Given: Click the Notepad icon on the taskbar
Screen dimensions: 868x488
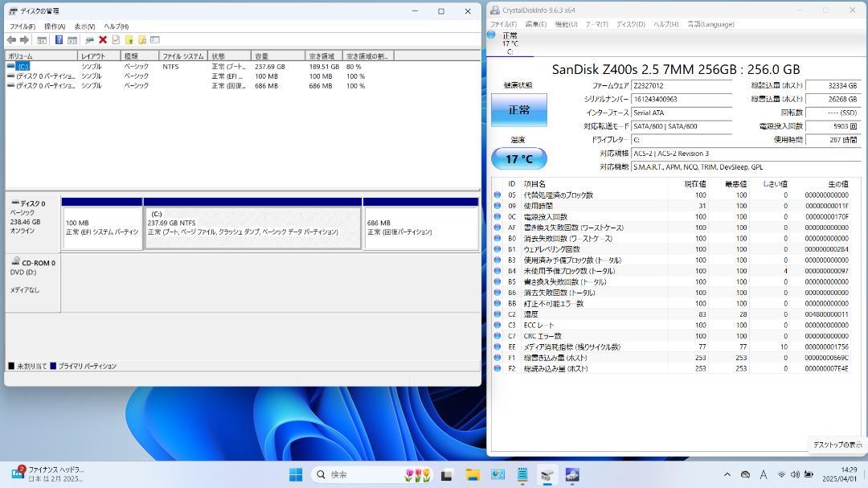Looking at the screenshot, I should [522, 474].
